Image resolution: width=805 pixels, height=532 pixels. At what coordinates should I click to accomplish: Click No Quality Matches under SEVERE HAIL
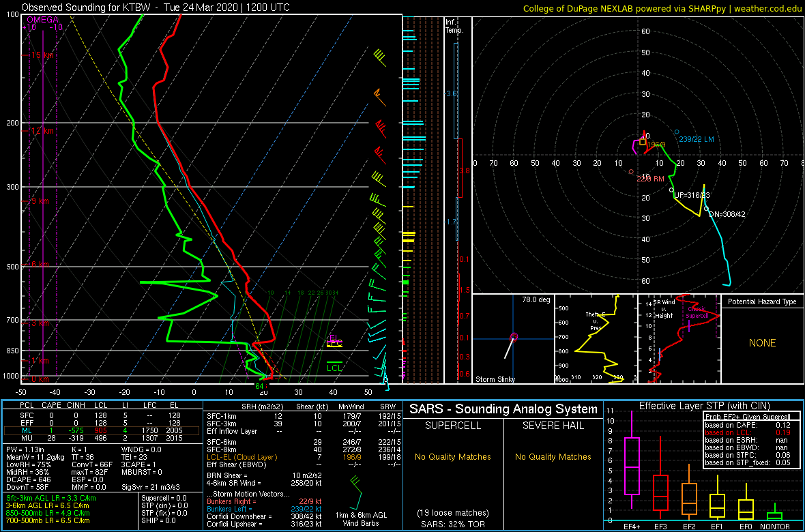tap(553, 457)
